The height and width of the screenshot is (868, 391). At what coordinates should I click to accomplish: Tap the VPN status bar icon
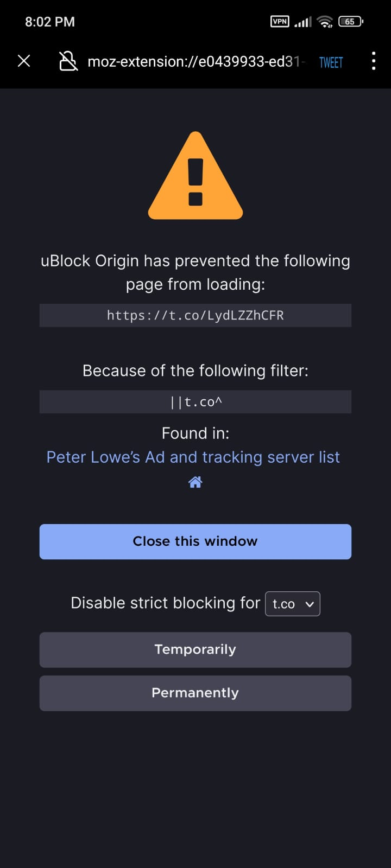click(280, 22)
